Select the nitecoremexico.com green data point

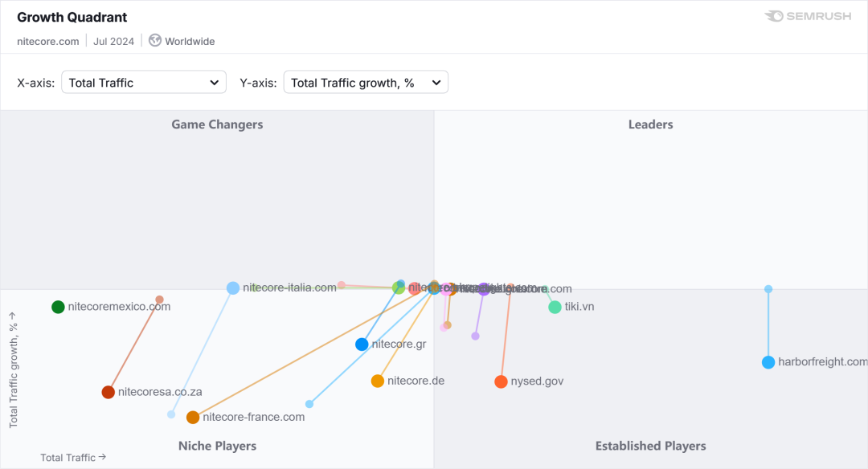(58, 307)
